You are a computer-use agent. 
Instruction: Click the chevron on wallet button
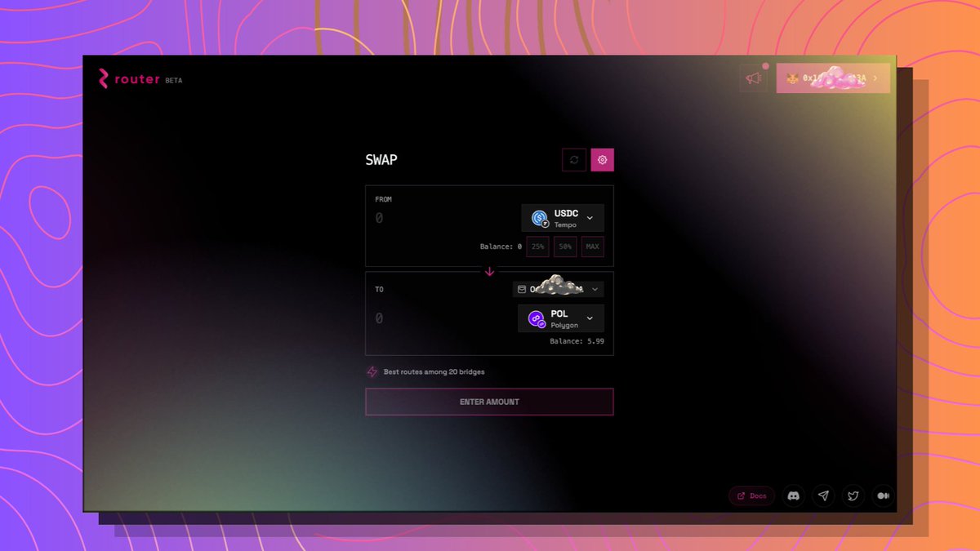pyautogui.click(x=875, y=78)
